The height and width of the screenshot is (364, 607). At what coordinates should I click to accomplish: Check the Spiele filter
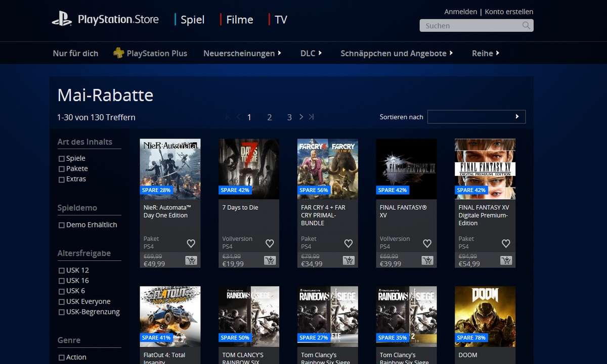tap(62, 159)
